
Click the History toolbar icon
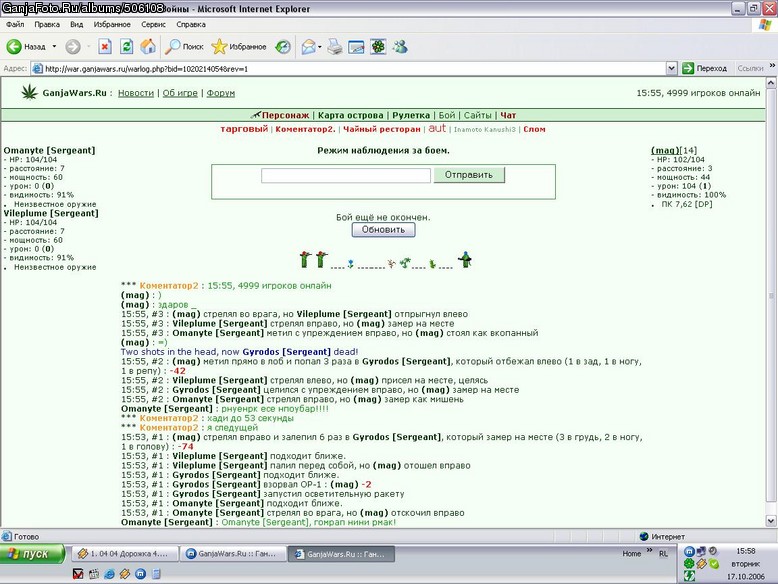(x=283, y=47)
